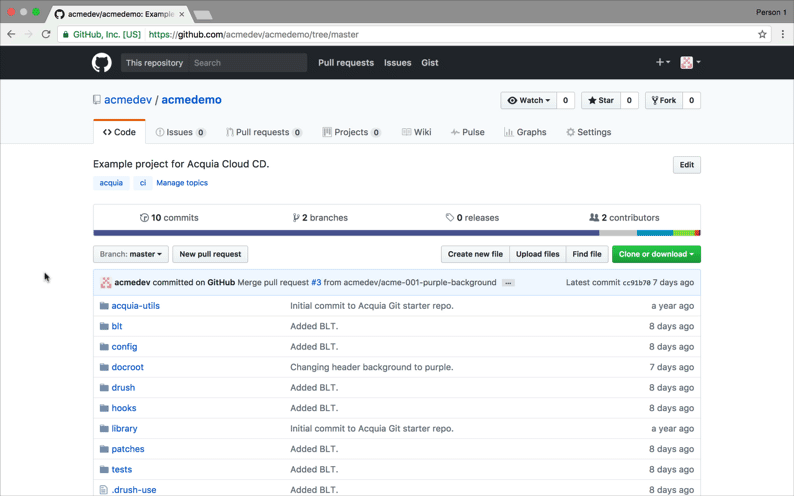This screenshot has height=496, width=794.
Task: Open the Watch notifications dropdown
Action: click(529, 101)
